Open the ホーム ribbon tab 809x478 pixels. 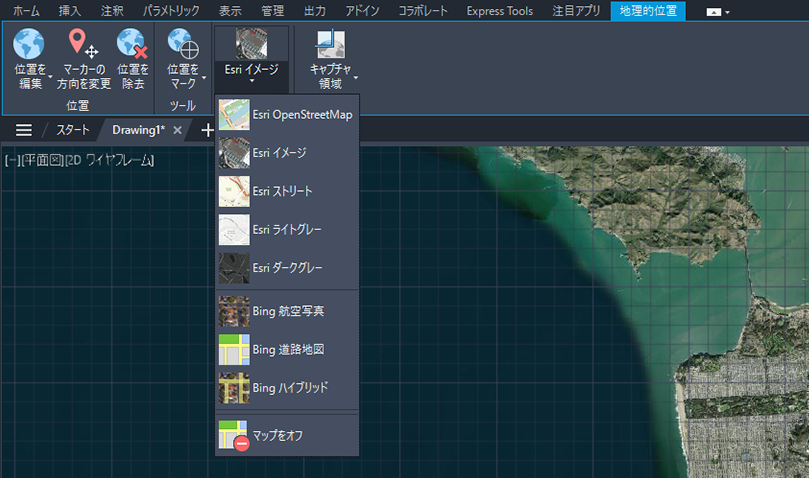[26, 11]
